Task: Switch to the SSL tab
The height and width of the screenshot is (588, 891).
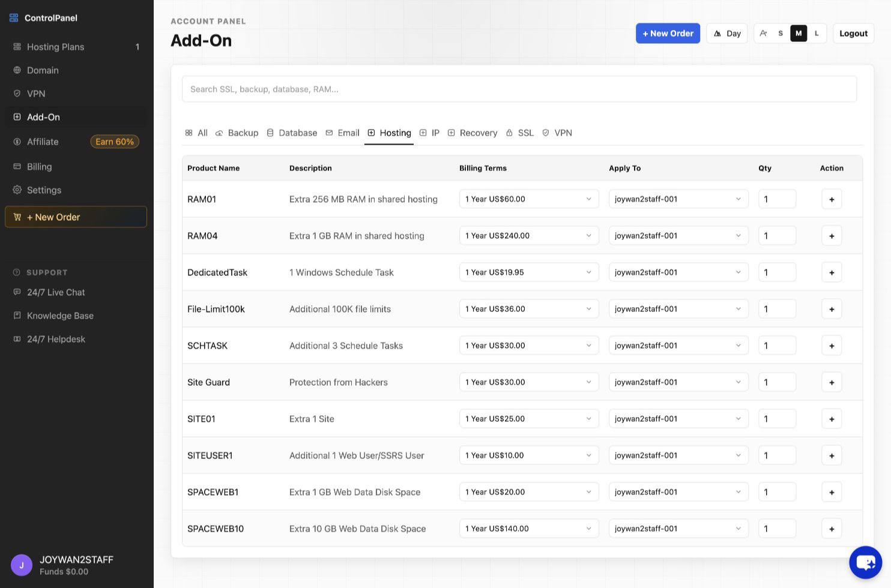Action: pos(519,133)
